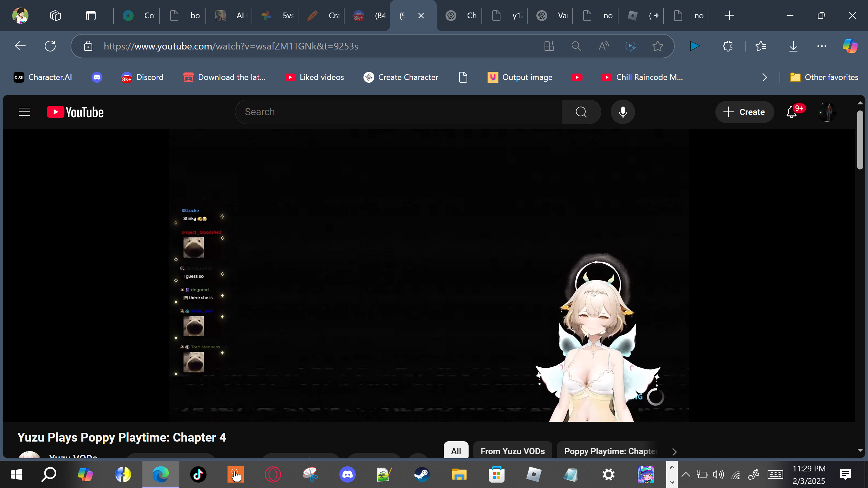Open the Copilot sidebar icon
868x488 pixels.
[850, 46]
